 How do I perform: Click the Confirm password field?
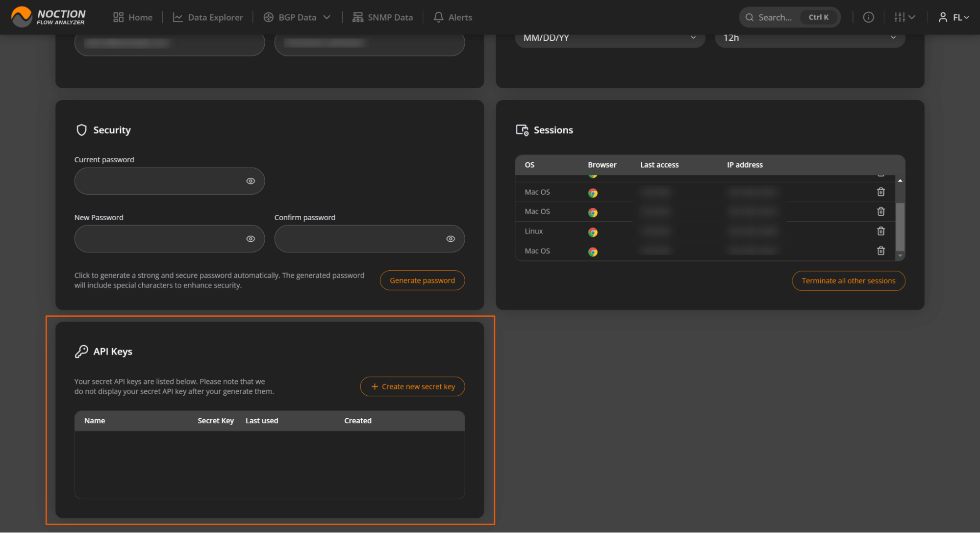coord(370,239)
